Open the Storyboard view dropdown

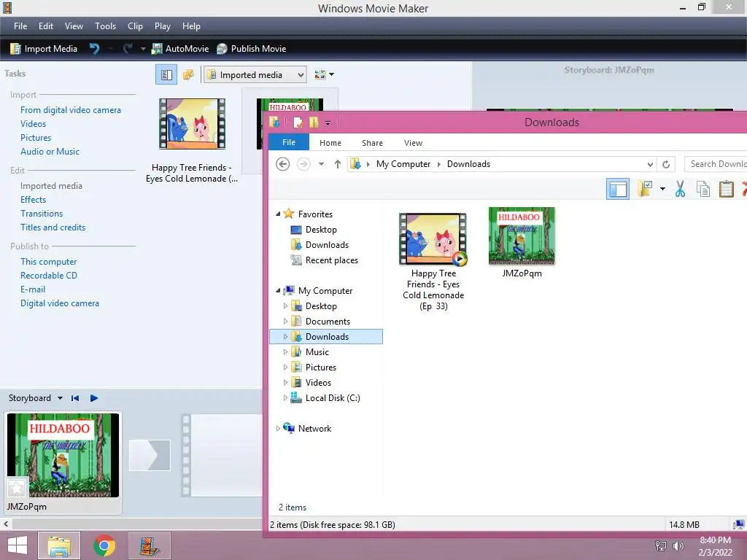pos(60,398)
